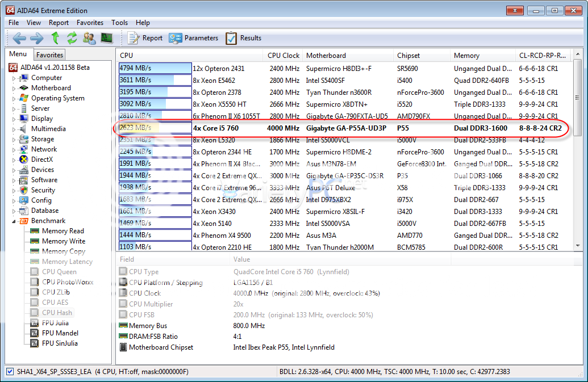Click the 1103 MB/s result bar

click(155, 246)
